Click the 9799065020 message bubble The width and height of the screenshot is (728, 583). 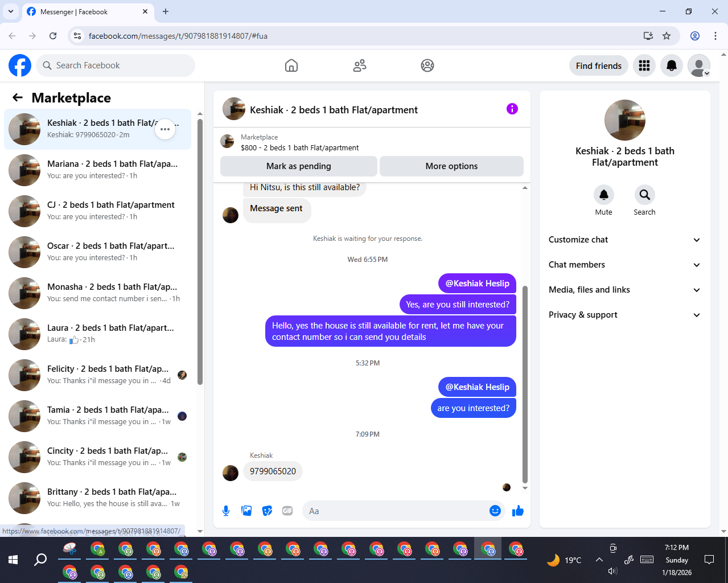click(x=273, y=471)
